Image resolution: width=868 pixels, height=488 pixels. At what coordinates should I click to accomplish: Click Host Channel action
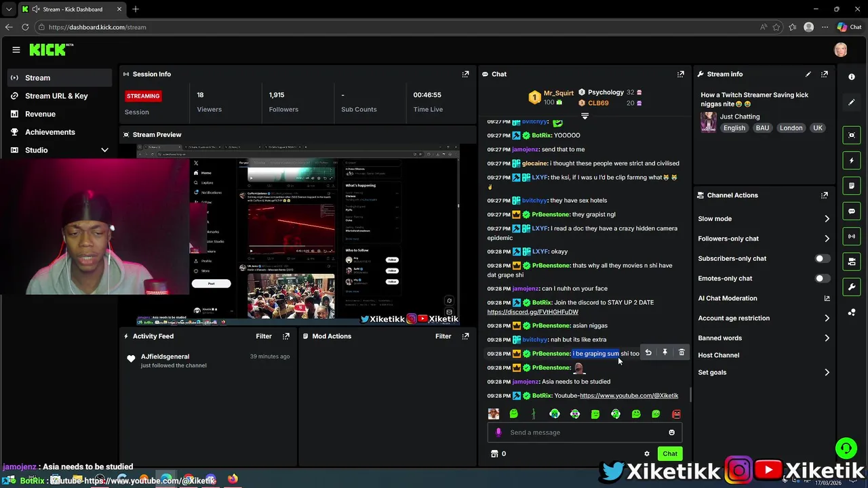point(718,355)
